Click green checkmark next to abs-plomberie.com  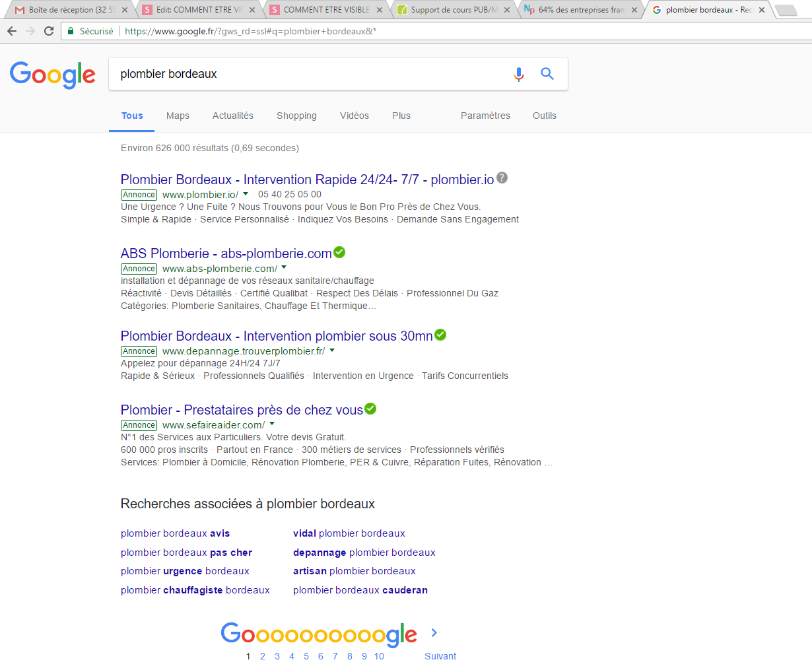click(339, 252)
